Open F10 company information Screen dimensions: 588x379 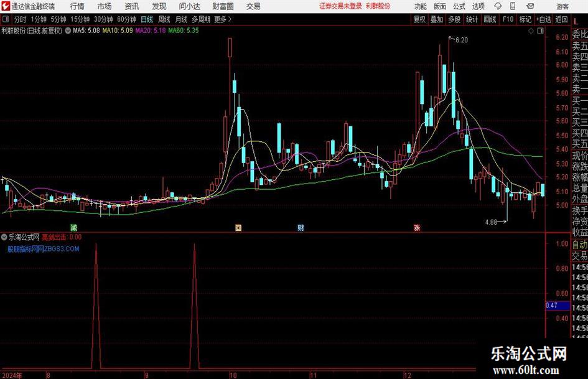pos(508,19)
